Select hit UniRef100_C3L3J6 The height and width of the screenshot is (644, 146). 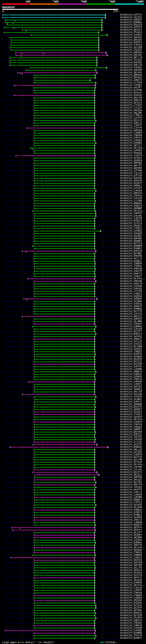[131, 173]
